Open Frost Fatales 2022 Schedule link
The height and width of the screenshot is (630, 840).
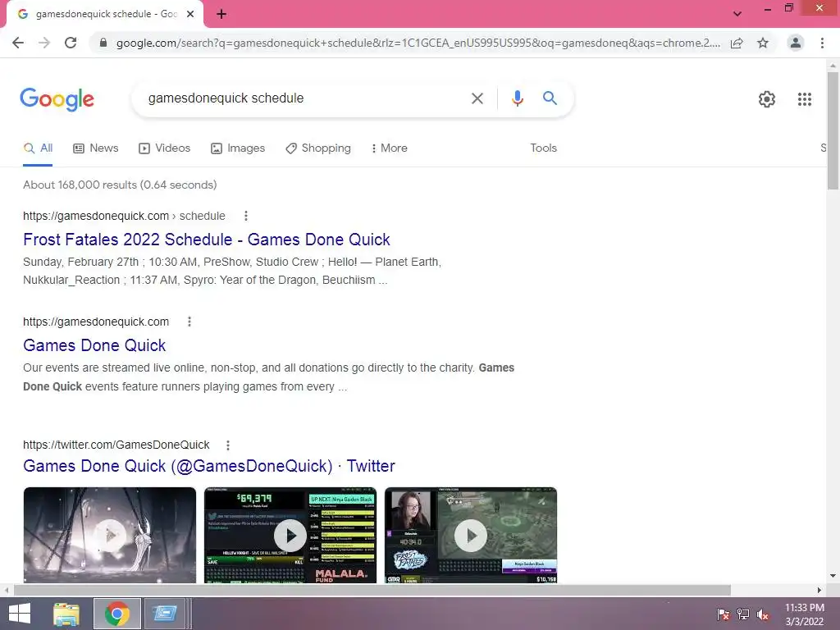click(x=206, y=240)
